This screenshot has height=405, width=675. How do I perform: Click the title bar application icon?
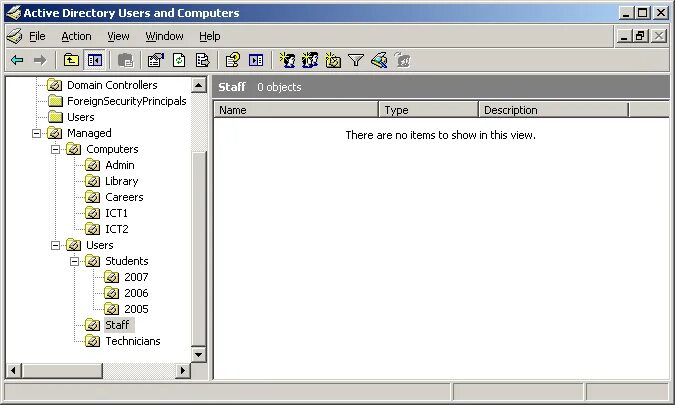tap(14, 13)
